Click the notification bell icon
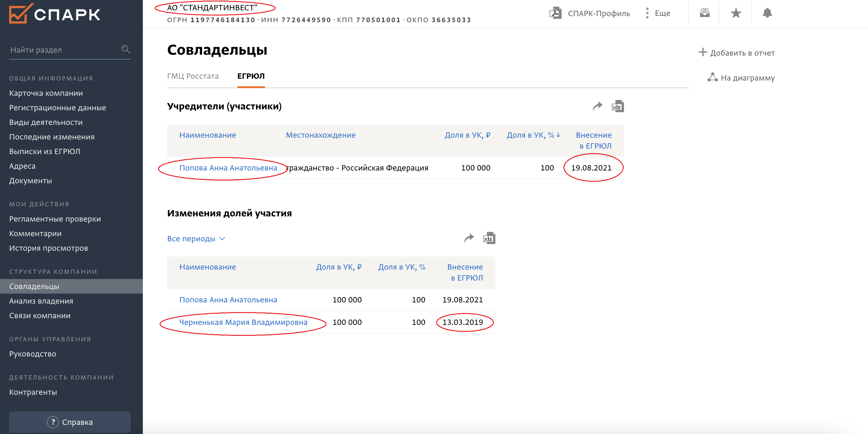868x434 pixels. point(767,13)
